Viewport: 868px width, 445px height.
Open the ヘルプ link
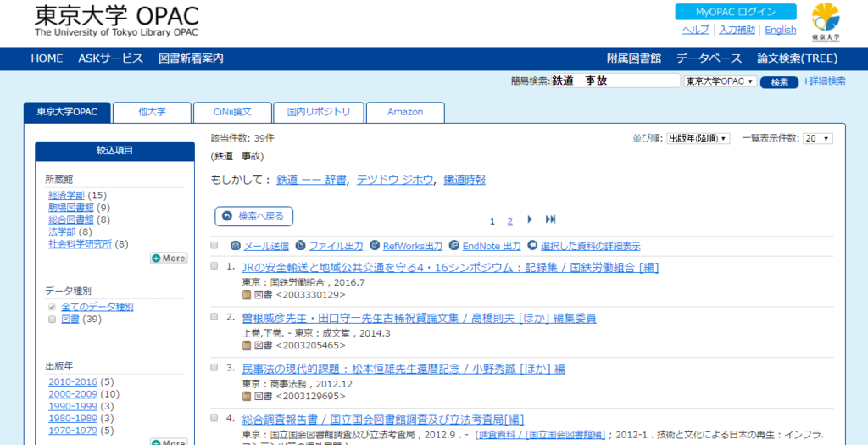tap(695, 30)
